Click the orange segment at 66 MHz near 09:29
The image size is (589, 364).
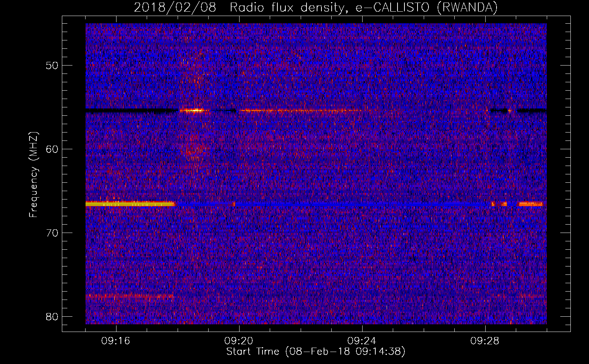(x=531, y=204)
